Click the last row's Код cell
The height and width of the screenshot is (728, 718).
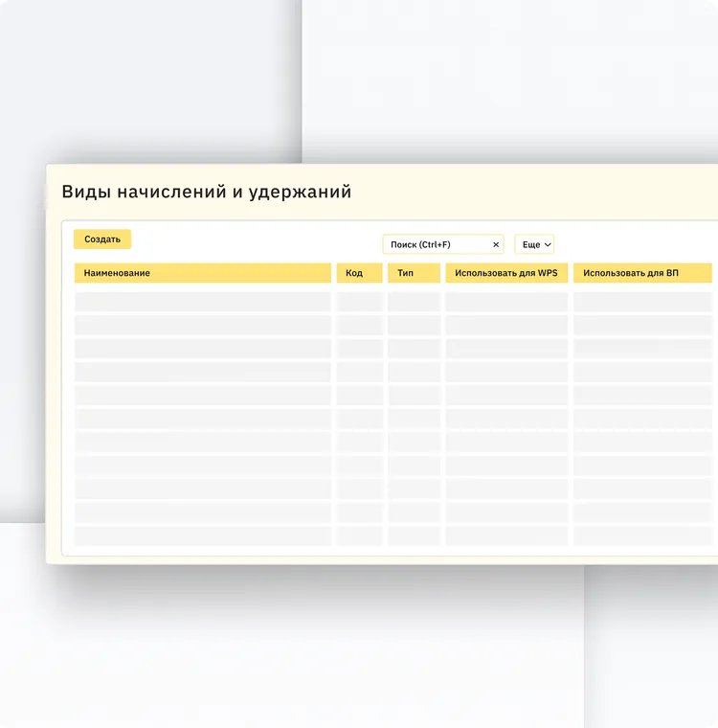coord(359,535)
